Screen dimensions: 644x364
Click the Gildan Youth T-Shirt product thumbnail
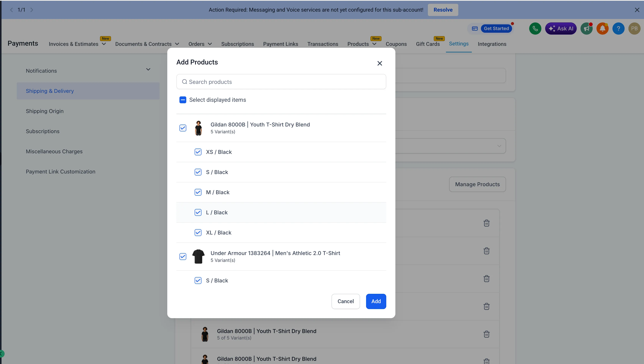[x=198, y=128]
